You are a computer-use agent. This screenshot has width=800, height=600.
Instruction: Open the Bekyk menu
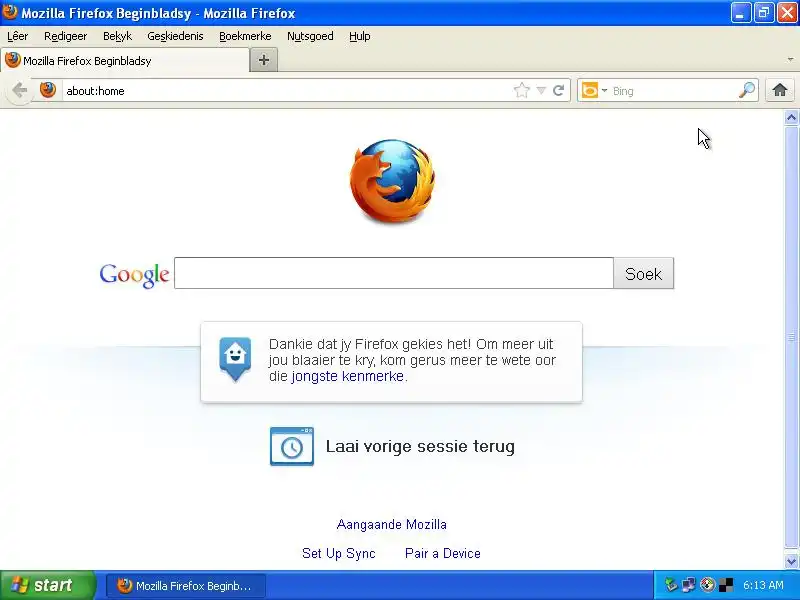[117, 36]
